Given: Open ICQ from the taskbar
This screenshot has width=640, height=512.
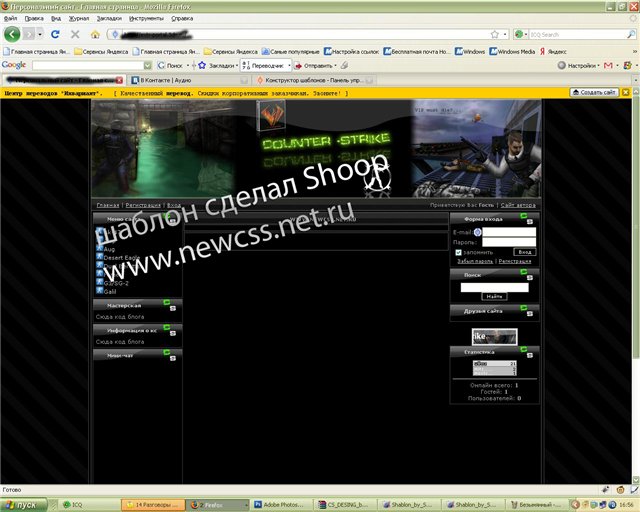Looking at the screenshot, I should click(73, 505).
